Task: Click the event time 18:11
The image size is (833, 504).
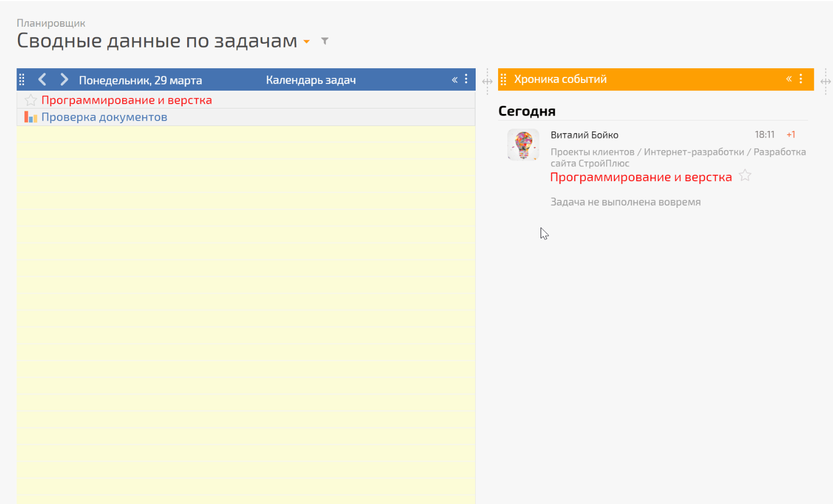Action: point(764,135)
